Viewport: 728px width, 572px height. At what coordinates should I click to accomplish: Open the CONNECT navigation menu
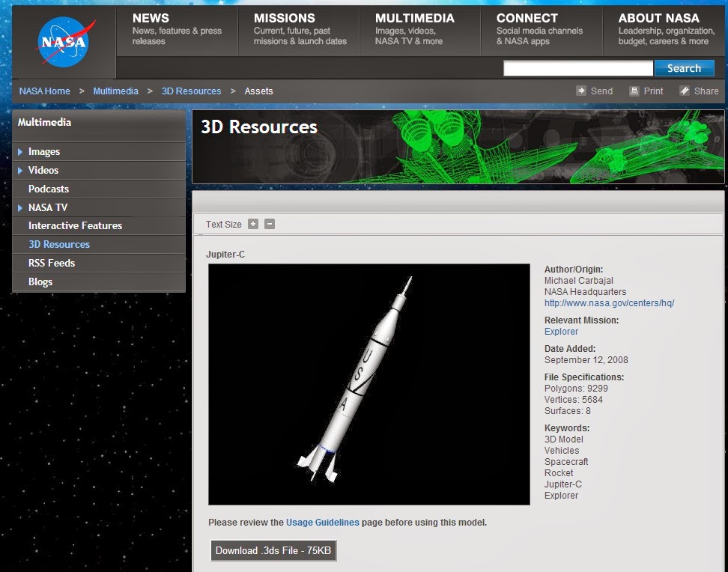pos(527,18)
